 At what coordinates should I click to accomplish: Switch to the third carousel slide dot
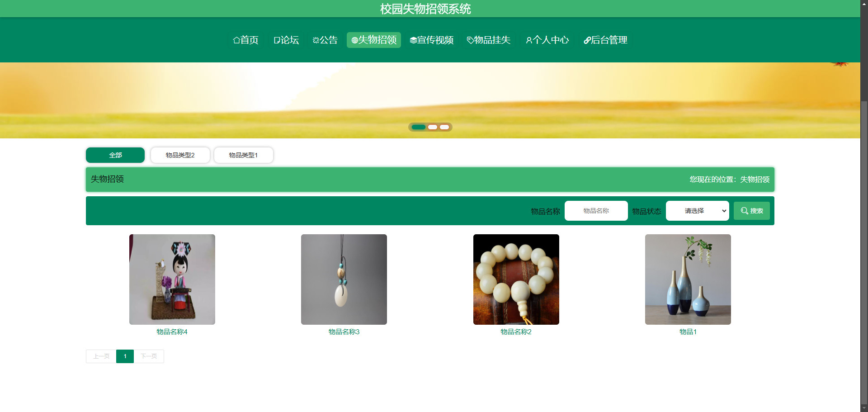point(444,127)
